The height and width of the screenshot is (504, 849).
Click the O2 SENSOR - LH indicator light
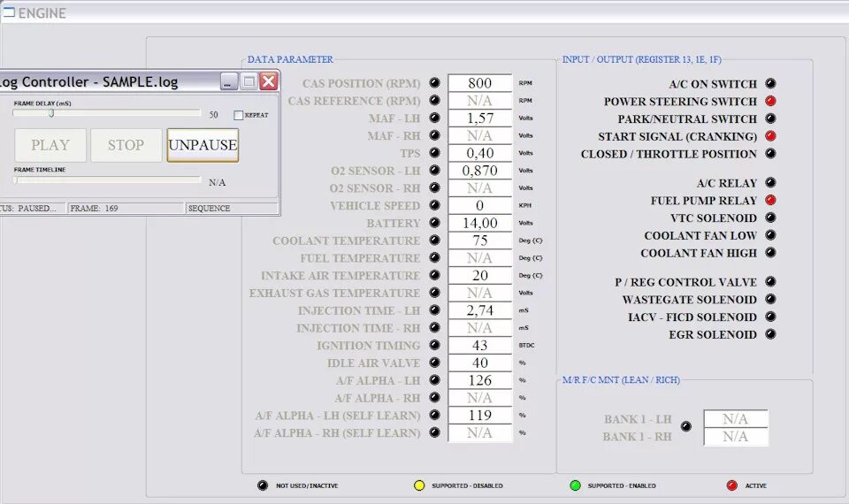[435, 170]
